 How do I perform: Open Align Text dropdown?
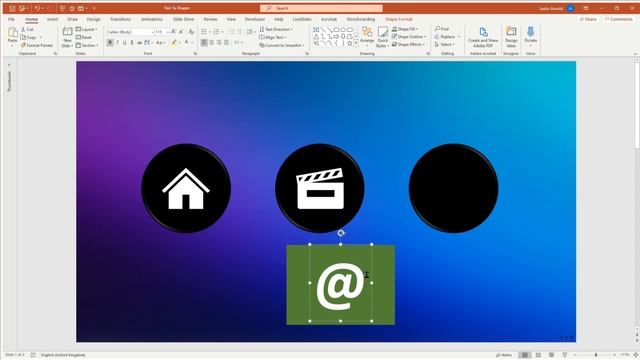pyautogui.click(x=273, y=37)
